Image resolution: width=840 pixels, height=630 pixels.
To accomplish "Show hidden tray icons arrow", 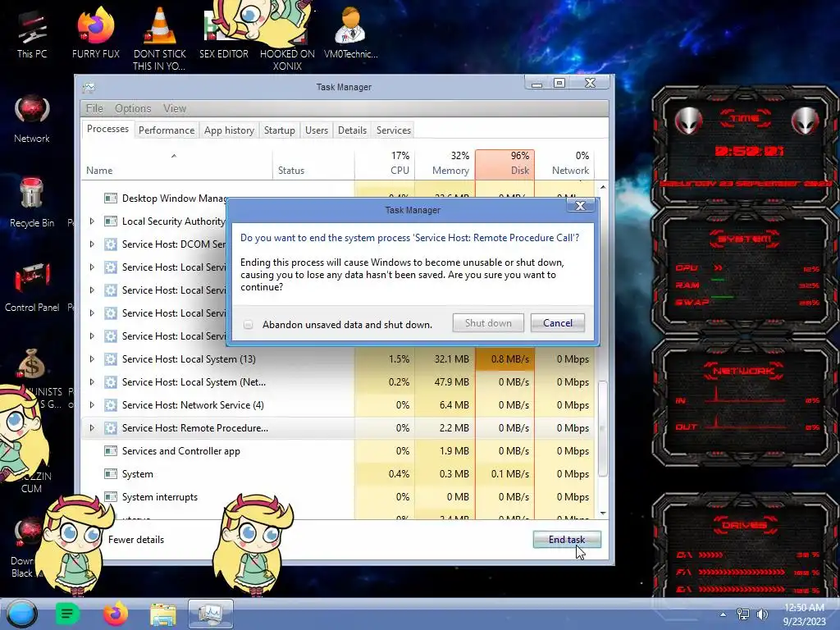I will (723, 614).
